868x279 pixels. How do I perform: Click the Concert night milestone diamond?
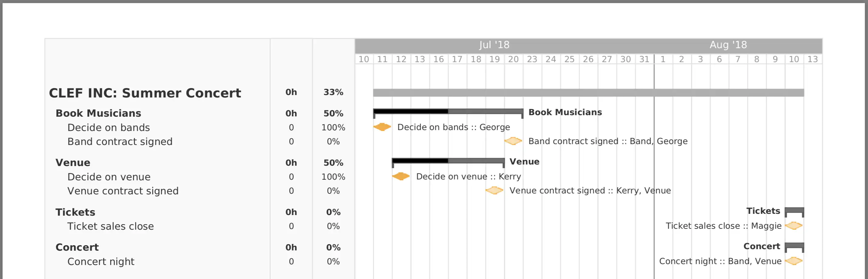(x=793, y=261)
